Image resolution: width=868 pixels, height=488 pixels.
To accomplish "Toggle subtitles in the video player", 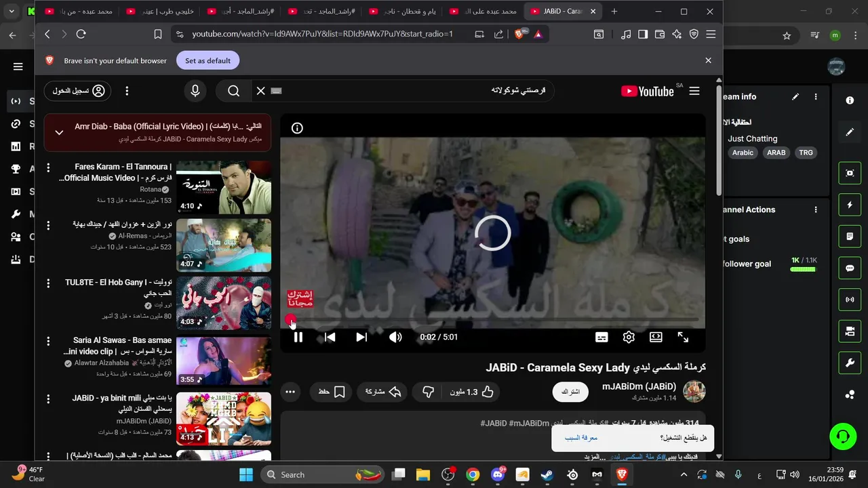I will (601, 337).
